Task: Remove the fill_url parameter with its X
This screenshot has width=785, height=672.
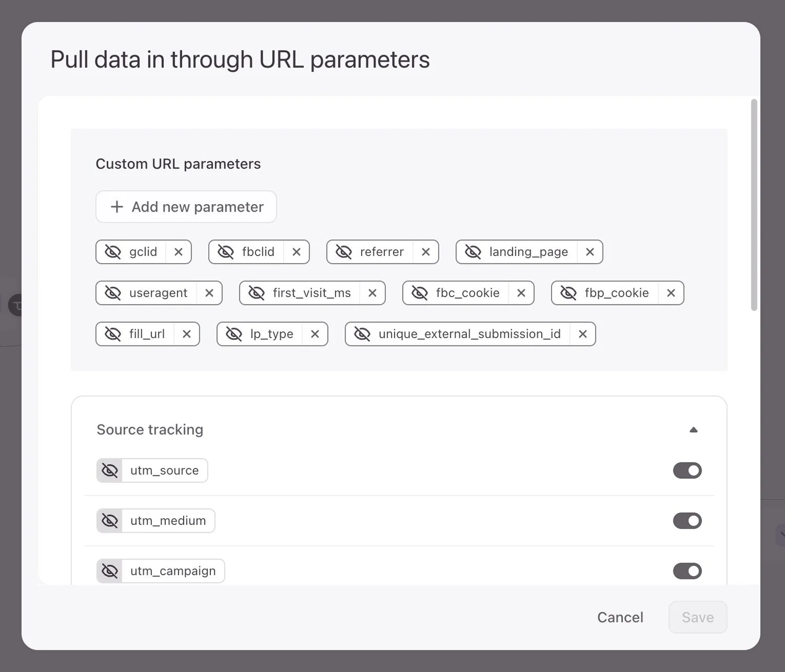Action: click(187, 334)
